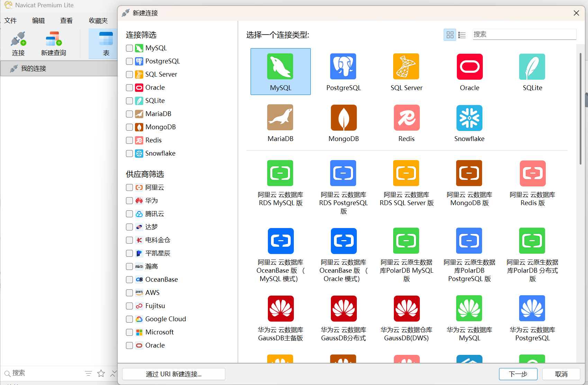Image resolution: width=588 pixels, height=385 pixels.
Task: Click 新建查询 toolbar button in main window
Action: (x=54, y=44)
